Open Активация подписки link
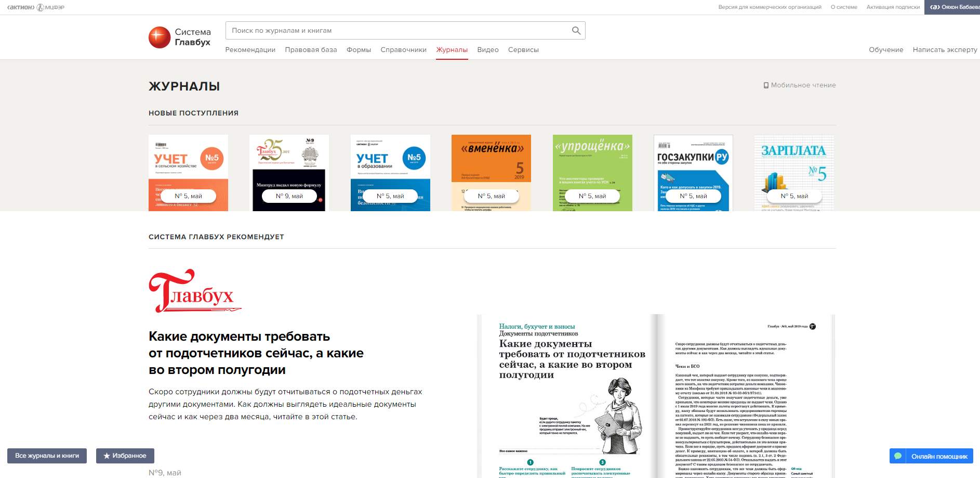 tap(893, 7)
